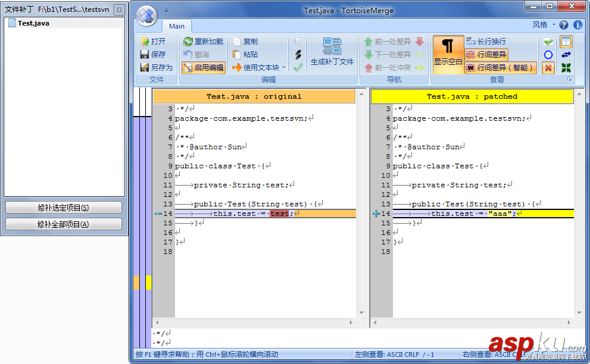
Task: Click the footprints goto-line icon
Action: click(298, 55)
